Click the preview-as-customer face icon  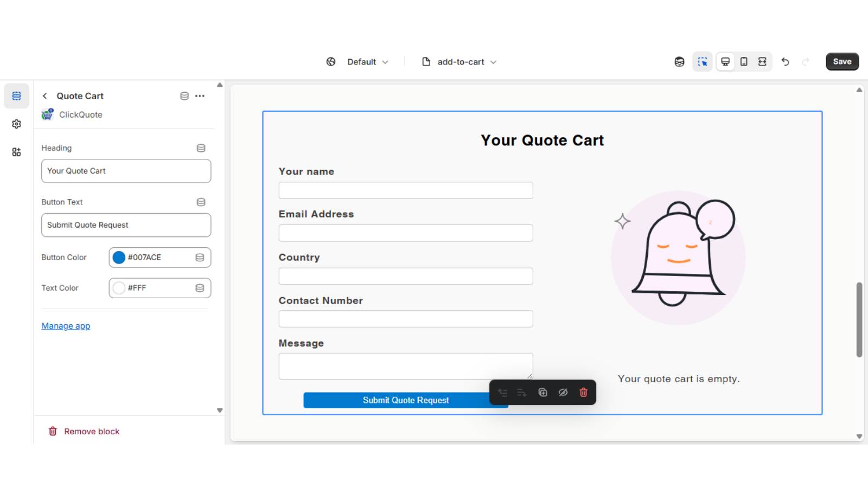pos(679,62)
